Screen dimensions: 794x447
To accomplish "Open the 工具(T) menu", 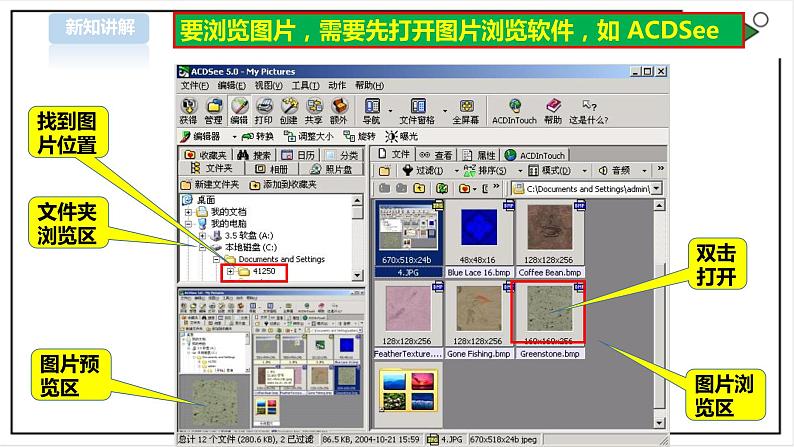I will [305, 86].
